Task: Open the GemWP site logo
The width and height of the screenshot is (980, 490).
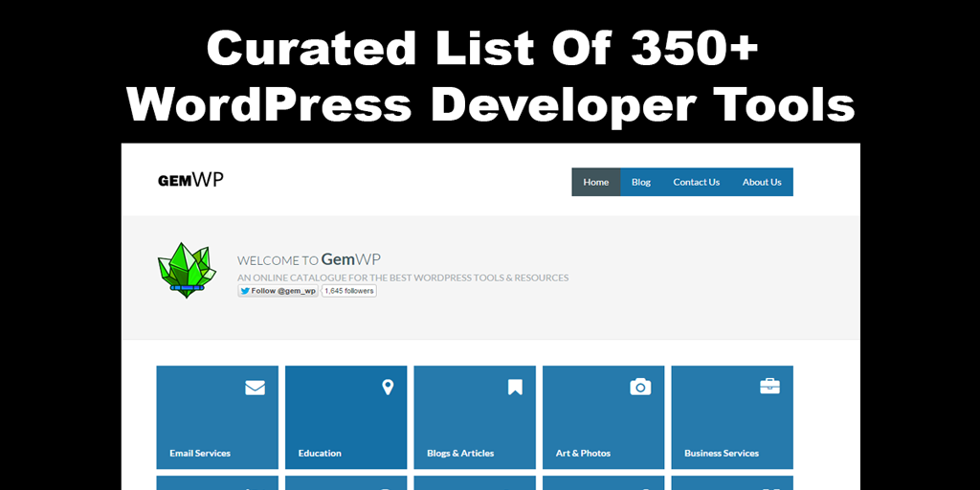Action: [190, 181]
